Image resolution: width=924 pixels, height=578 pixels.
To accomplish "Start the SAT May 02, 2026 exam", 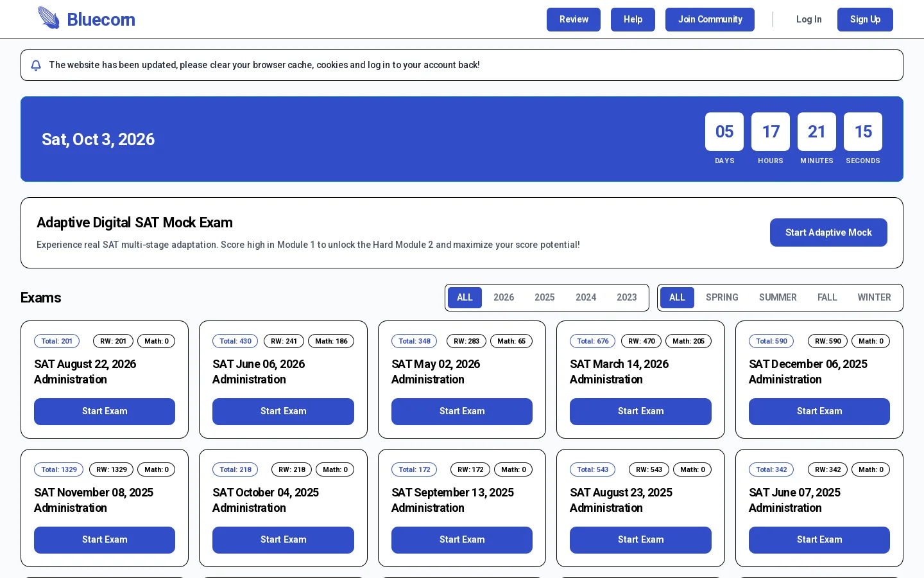I will pyautogui.click(x=462, y=412).
